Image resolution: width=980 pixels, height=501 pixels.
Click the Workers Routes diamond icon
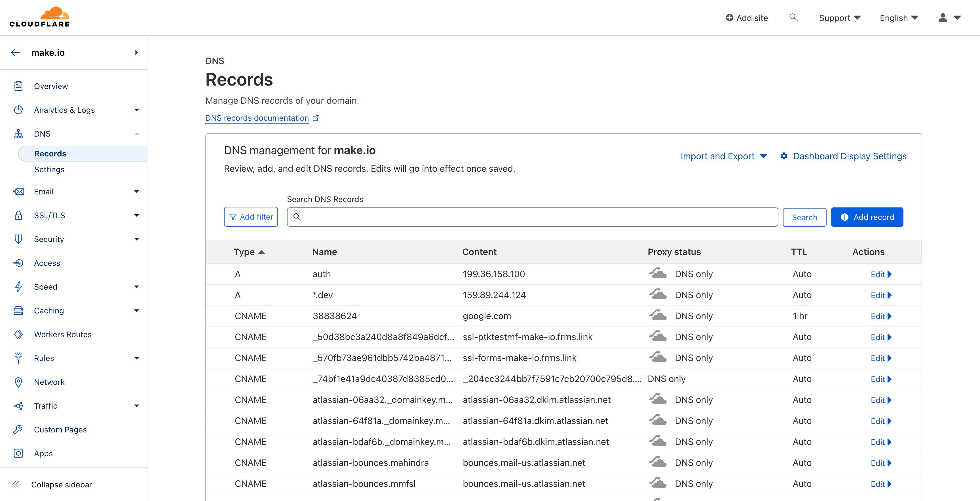click(18, 334)
